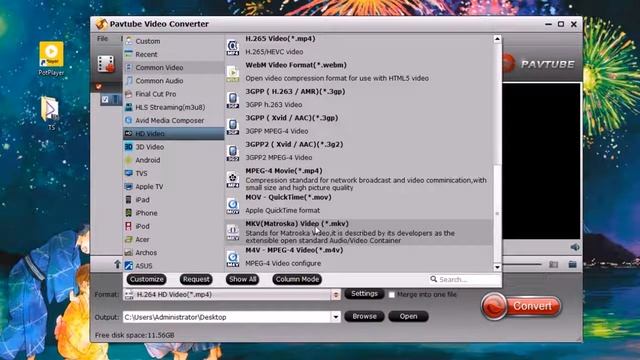The height and width of the screenshot is (360, 640).
Task: Click the snapshot icon under preview
Action: [553, 264]
